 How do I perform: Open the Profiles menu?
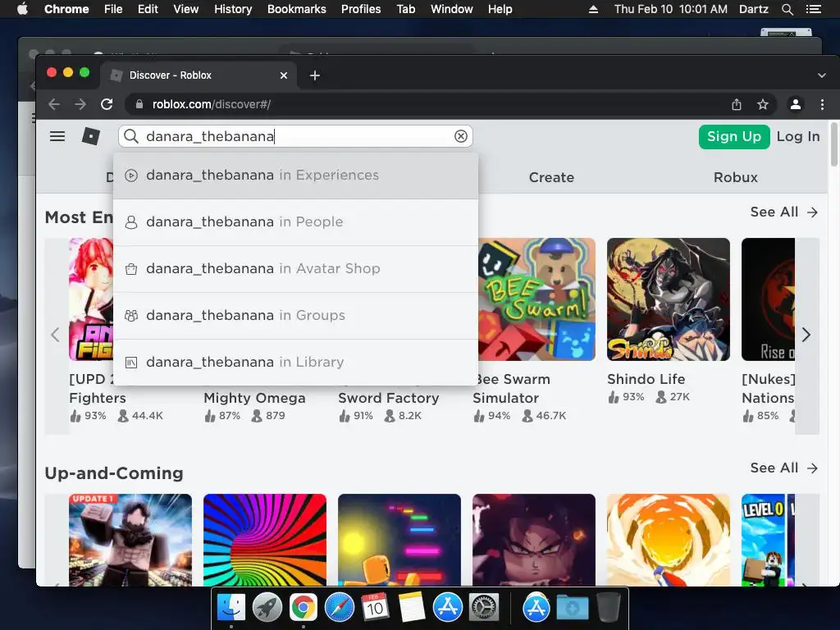click(x=361, y=9)
